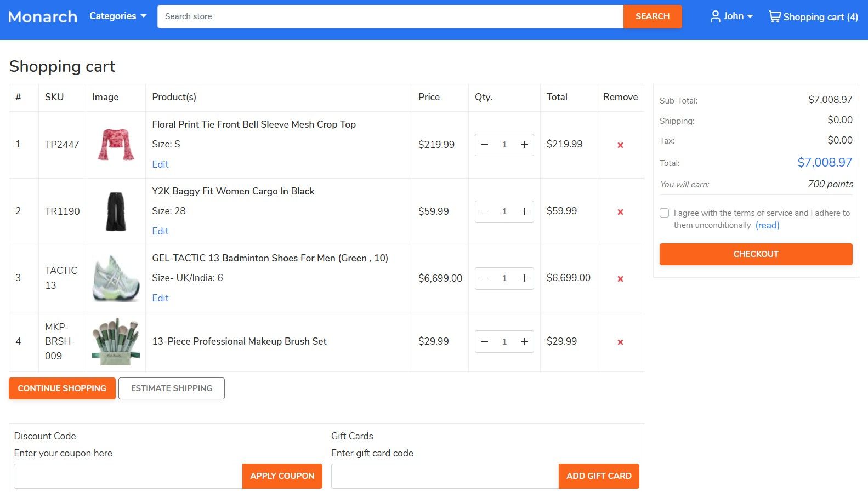The width and height of the screenshot is (868, 492).
Task: Edit the GEL-TACTIC 13 shoes options
Action: (x=160, y=298)
